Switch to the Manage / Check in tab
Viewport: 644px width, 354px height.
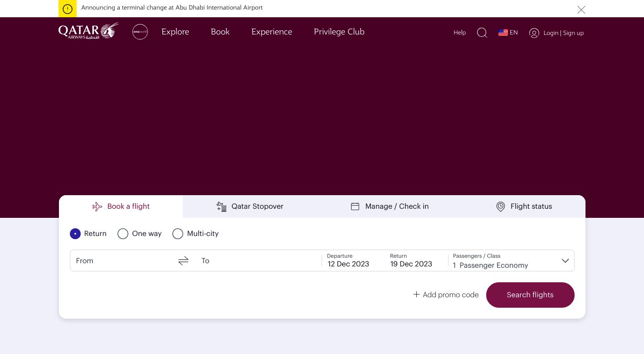390,206
